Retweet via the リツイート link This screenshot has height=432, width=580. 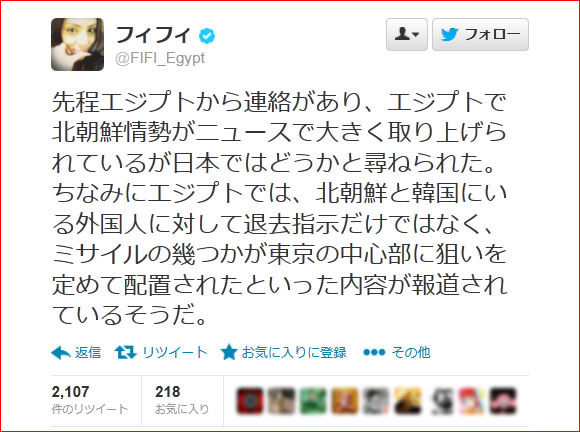click(175, 352)
